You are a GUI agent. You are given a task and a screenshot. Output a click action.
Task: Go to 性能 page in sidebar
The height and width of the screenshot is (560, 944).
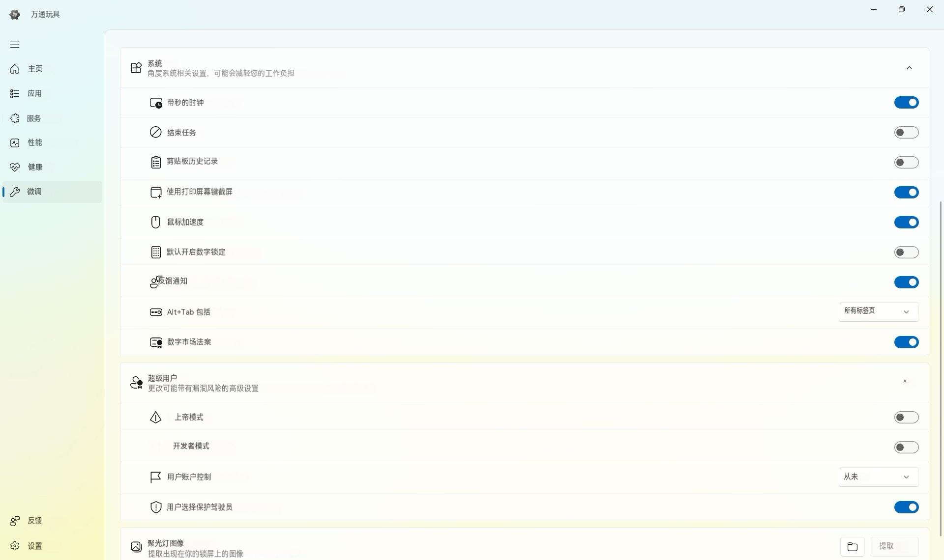[x=34, y=142]
